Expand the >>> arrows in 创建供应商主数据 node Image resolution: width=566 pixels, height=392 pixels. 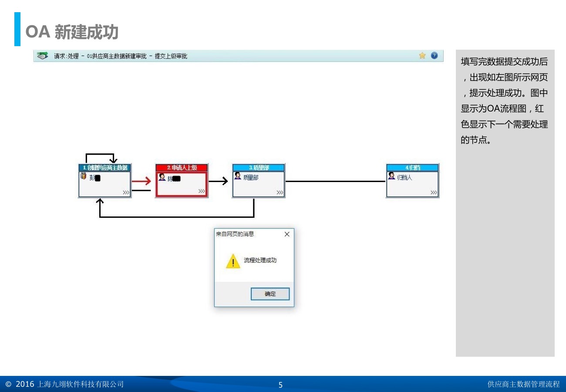[126, 193]
